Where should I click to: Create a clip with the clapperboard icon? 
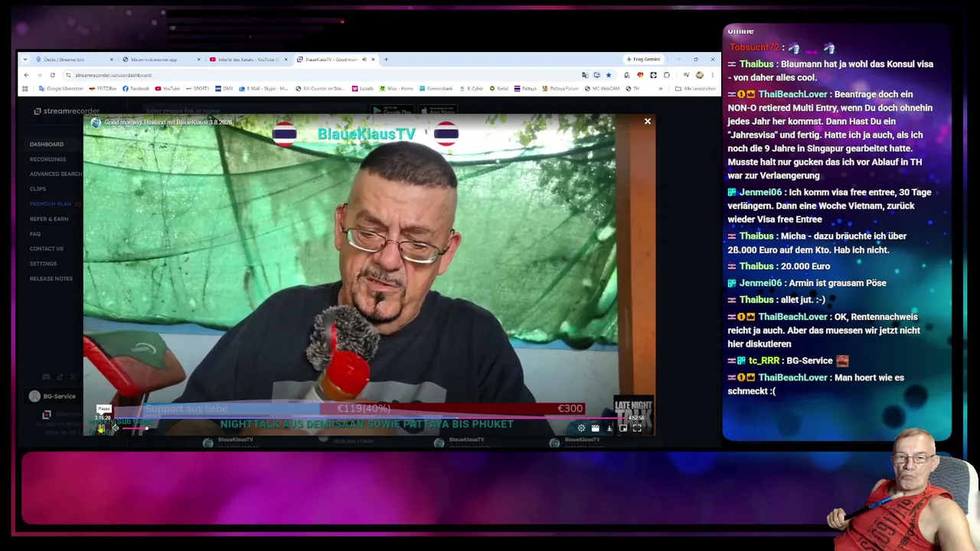(x=595, y=429)
